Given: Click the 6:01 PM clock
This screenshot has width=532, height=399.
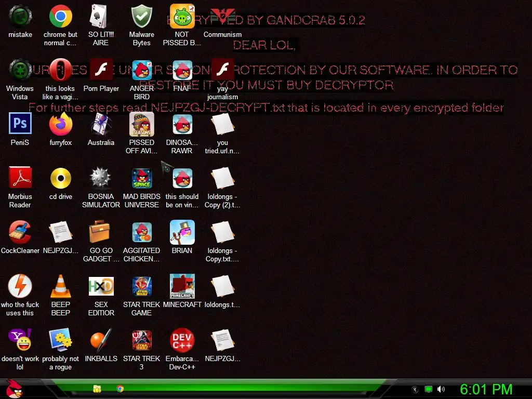Looking at the screenshot, I should [x=486, y=390].
